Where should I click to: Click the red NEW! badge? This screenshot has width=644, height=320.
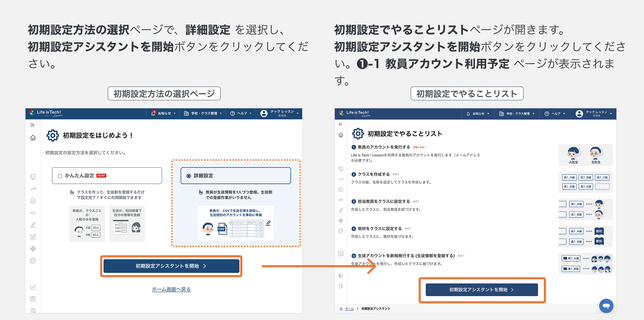[x=102, y=176]
